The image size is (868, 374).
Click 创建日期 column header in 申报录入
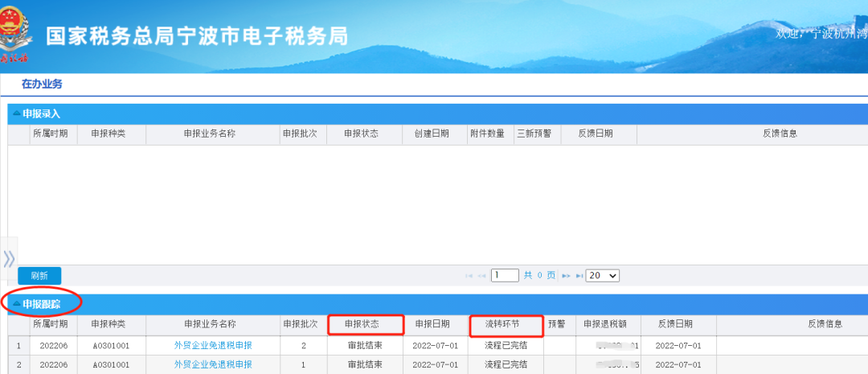(432, 134)
